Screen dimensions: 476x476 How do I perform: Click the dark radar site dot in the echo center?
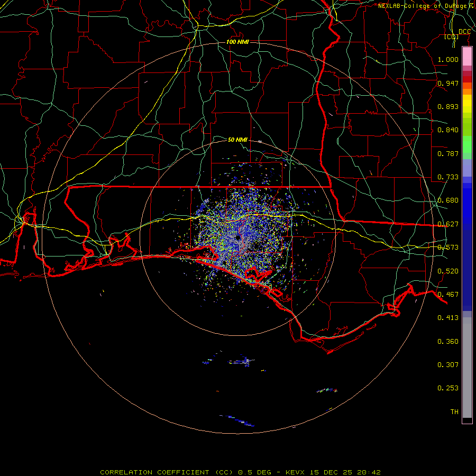click(x=237, y=238)
